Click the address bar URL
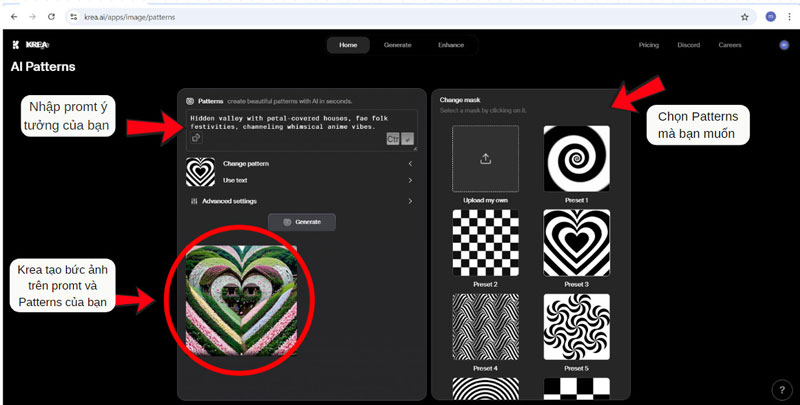This screenshot has height=405, width=800. coord(130,17)
